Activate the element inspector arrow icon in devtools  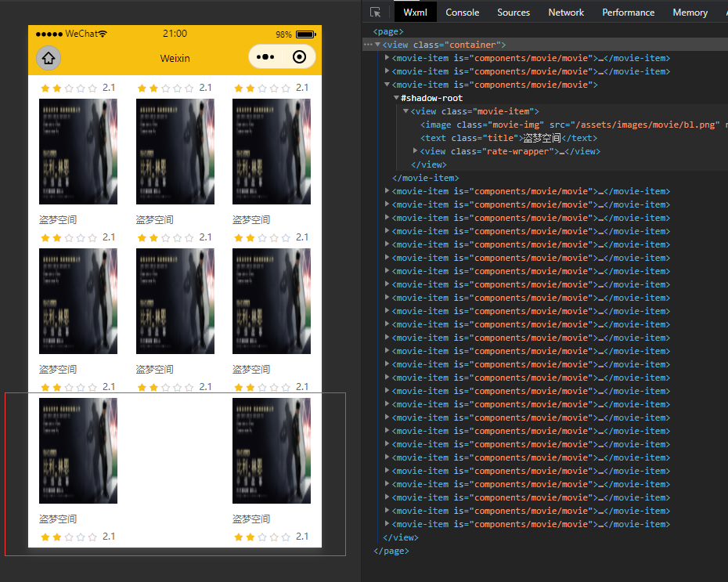coord(375,12)
